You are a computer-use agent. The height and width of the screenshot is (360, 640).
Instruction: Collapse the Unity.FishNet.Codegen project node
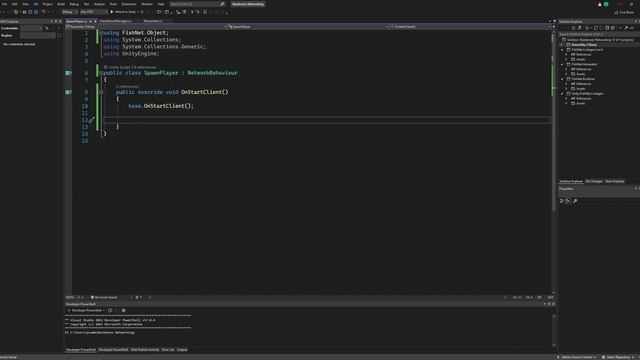tap(562, 94)
